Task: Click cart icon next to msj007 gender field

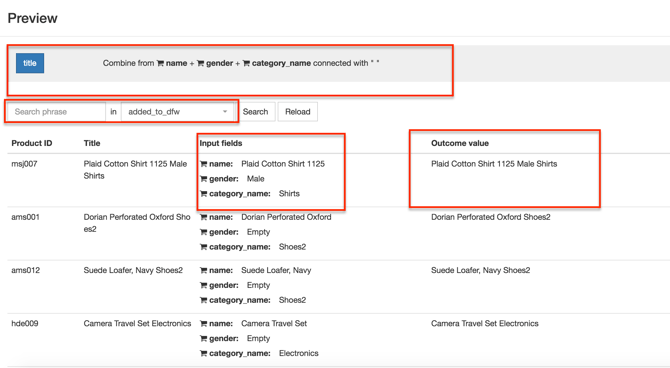Action: (x=203, y=179)
